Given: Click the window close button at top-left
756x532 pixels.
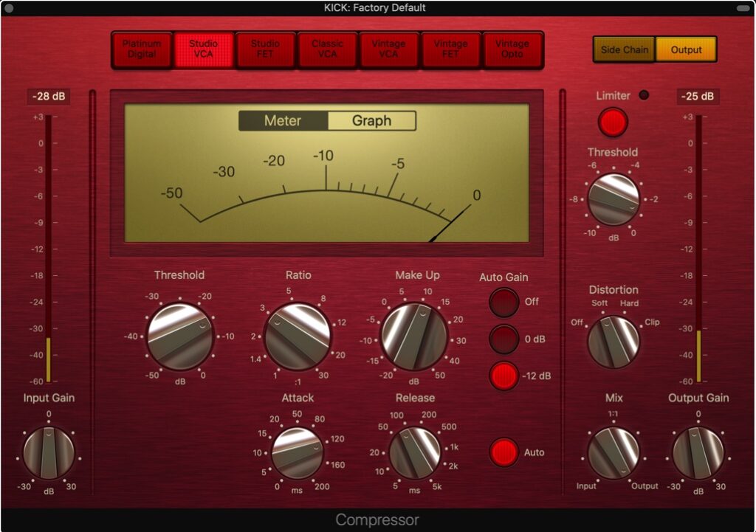Looking at the screenshot, I should (x=9, y=8).
